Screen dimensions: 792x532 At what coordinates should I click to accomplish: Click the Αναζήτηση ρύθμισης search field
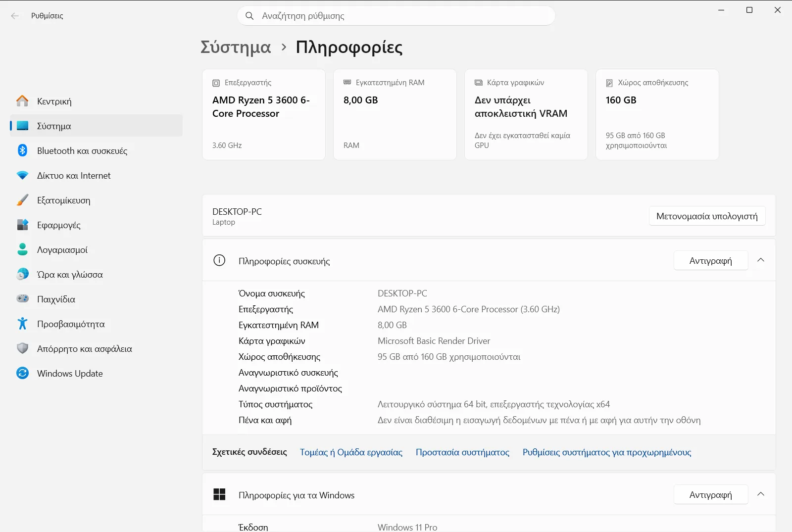pos(396,16)
